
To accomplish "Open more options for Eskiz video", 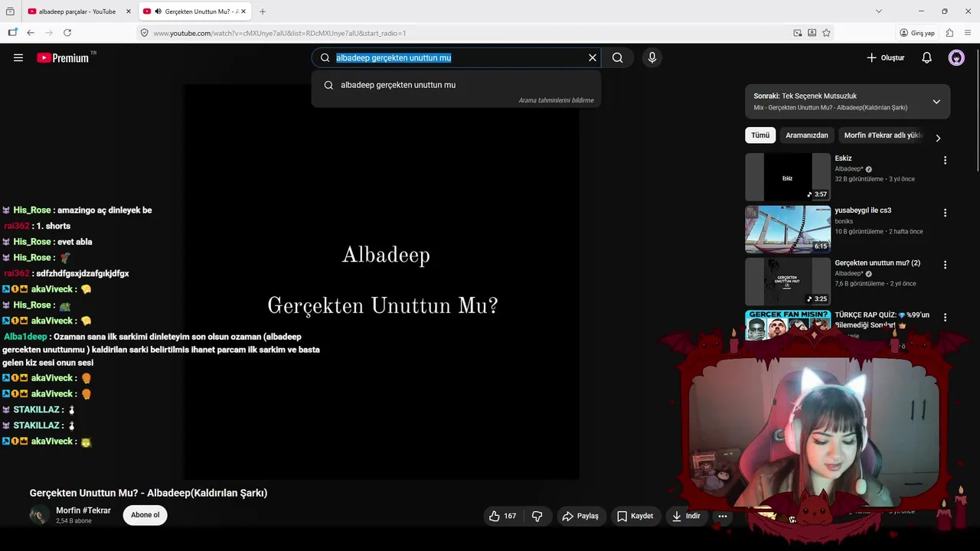I will (x=945, y=161).
